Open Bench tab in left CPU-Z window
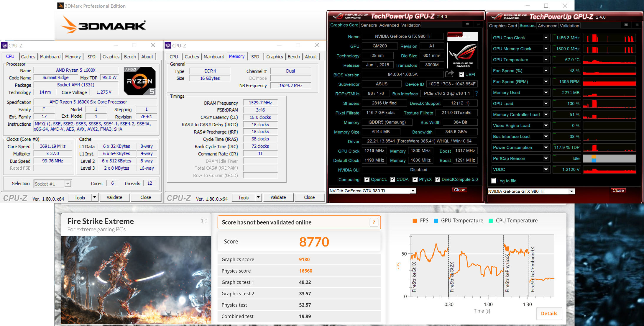The width and height of the screenshot is (644, 326). point(130,57)
